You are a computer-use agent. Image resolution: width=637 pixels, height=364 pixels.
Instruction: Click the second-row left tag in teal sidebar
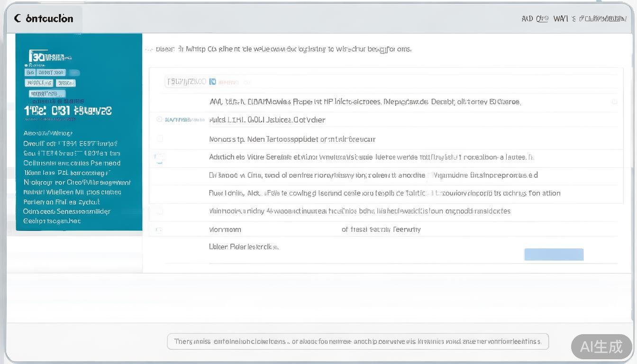click(x=38, y=83)
